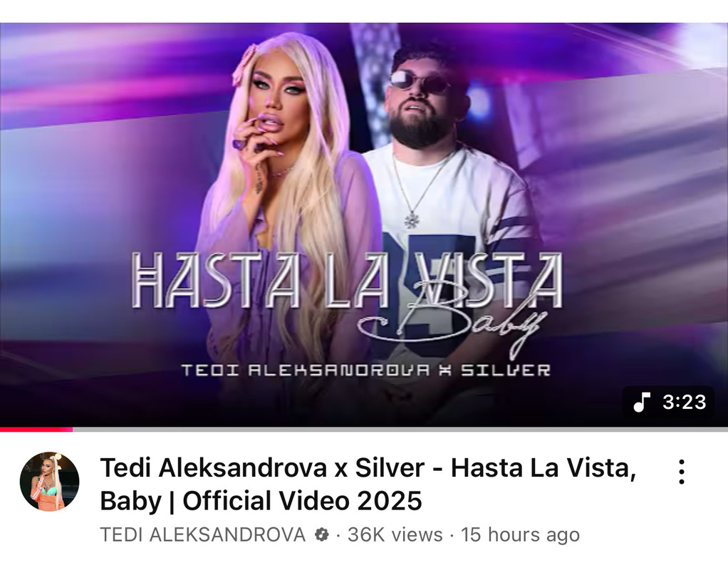Click the "15 hours ago" timestamp

(x=520, y=534)
